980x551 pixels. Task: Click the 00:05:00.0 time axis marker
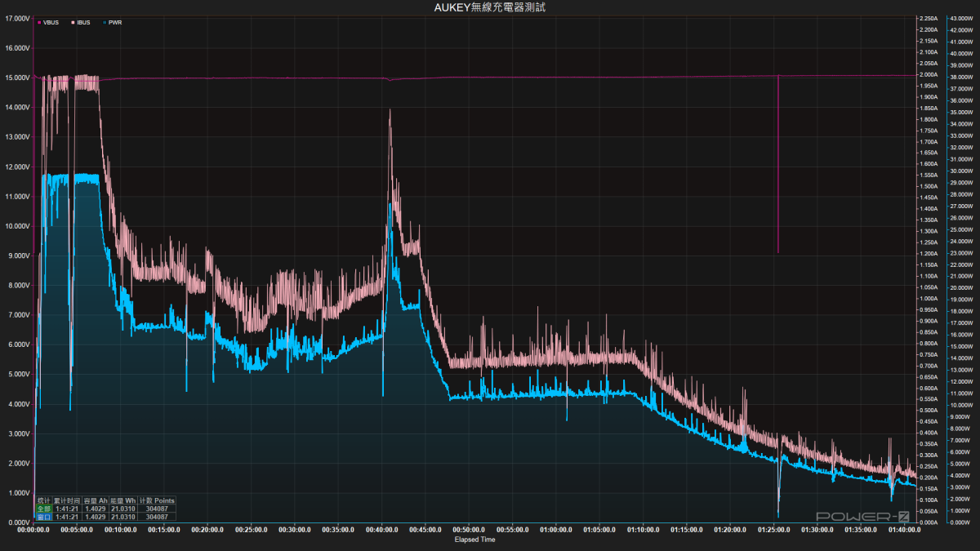pos(76,529)
